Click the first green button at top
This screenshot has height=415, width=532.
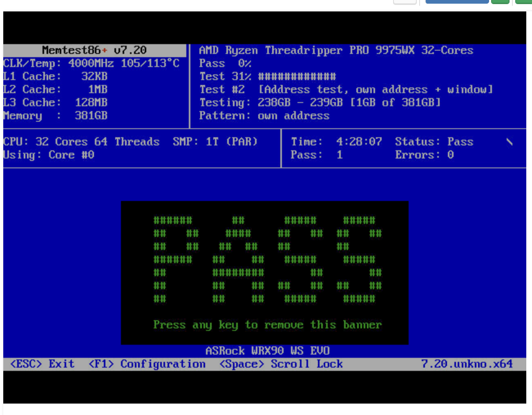(500, 2)
